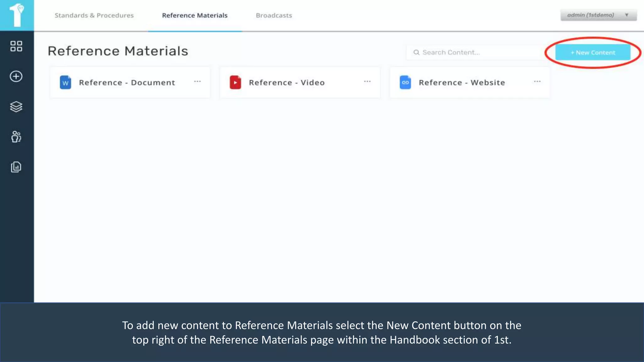Open options menu for Reference - Document

[x=197, y=82]
